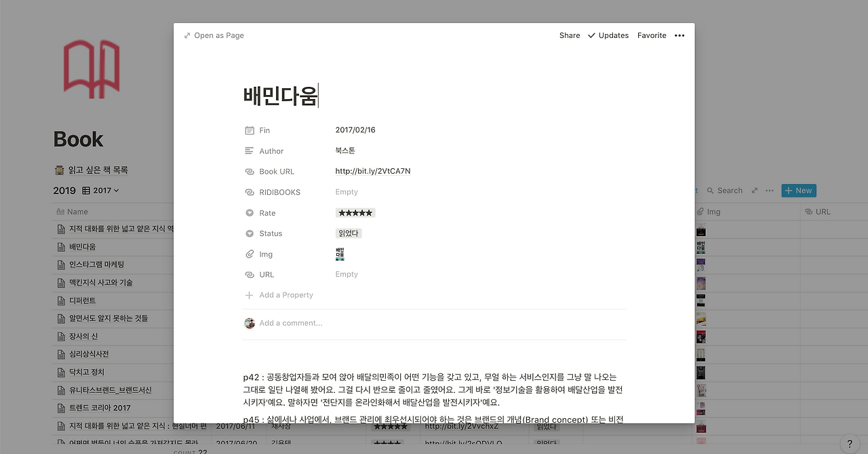This screenshot has height=454, width=868.
Task: Open the 장사의 신 row
Action: (x=83, y=336)
